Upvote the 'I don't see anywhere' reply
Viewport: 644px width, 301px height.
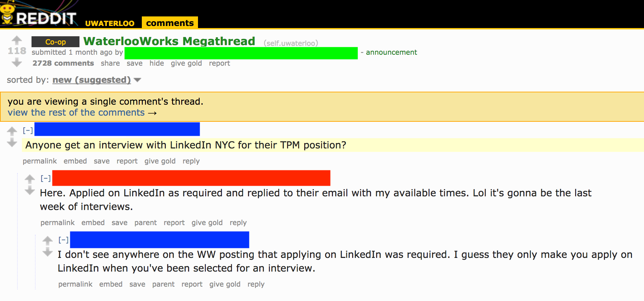tap(48, 240)
